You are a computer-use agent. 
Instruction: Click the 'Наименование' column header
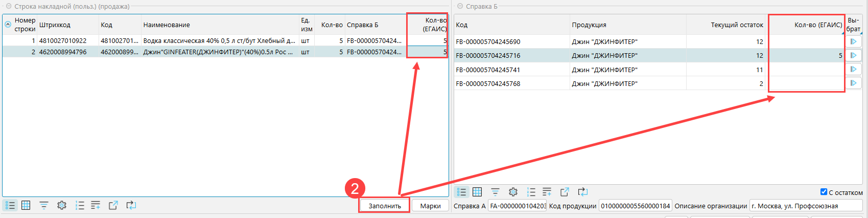tap(167, 25)
